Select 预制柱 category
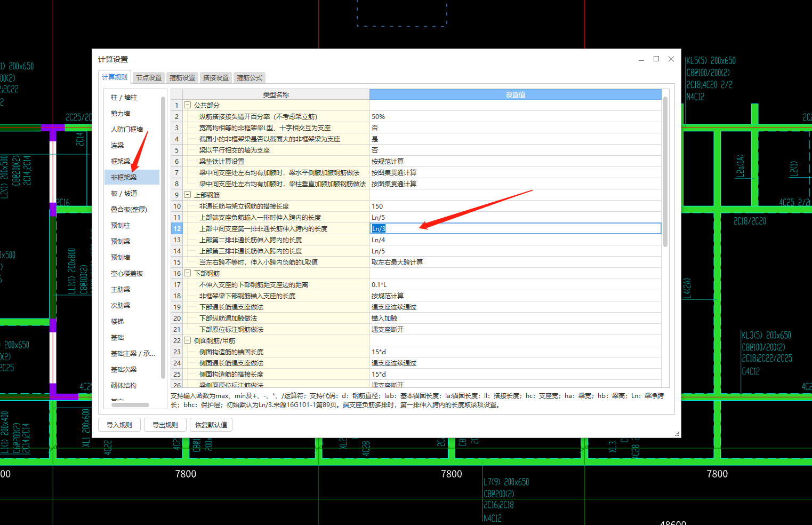The height and width of the screenshot is (525, 812). tap(132, 226)
